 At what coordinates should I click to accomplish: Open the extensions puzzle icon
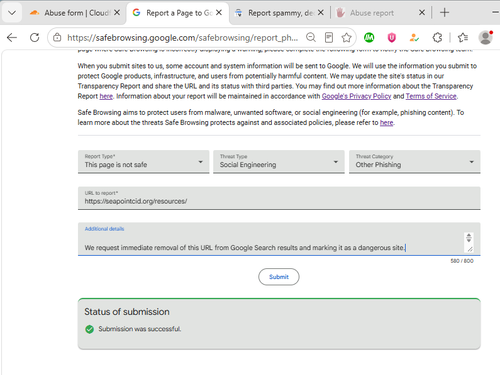(437, 38)
